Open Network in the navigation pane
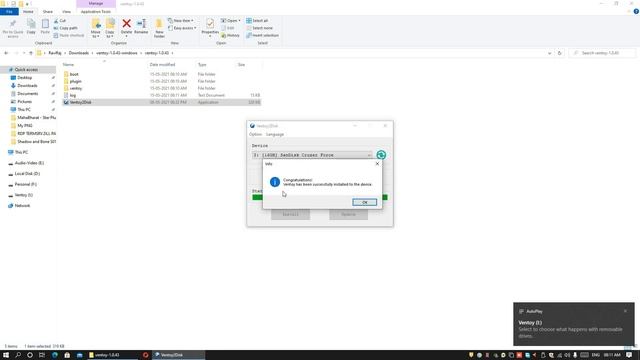Screen dimensions: 640x360 (22, 206)
